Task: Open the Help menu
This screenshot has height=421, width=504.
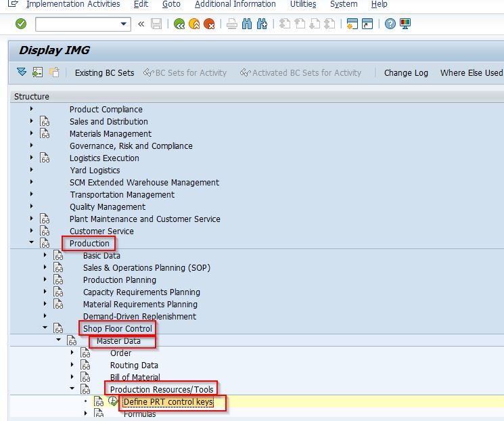Action: pos(379,4)
